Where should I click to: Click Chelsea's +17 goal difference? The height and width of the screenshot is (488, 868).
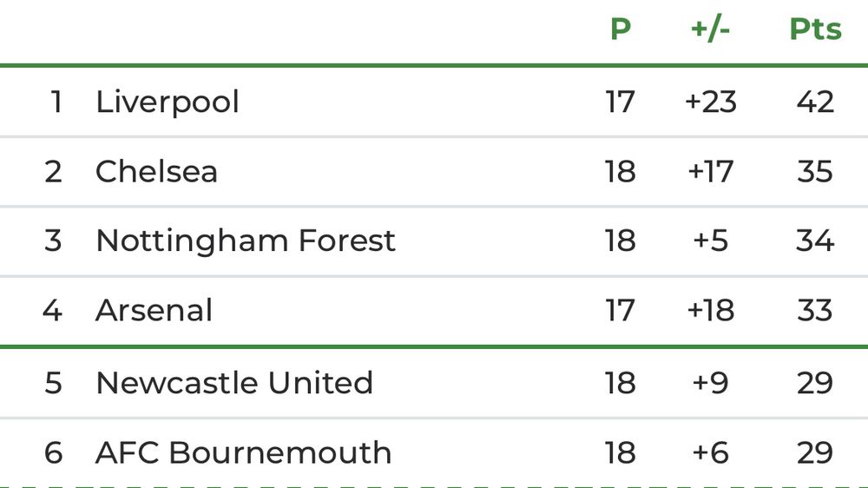(x=710, y=171)
